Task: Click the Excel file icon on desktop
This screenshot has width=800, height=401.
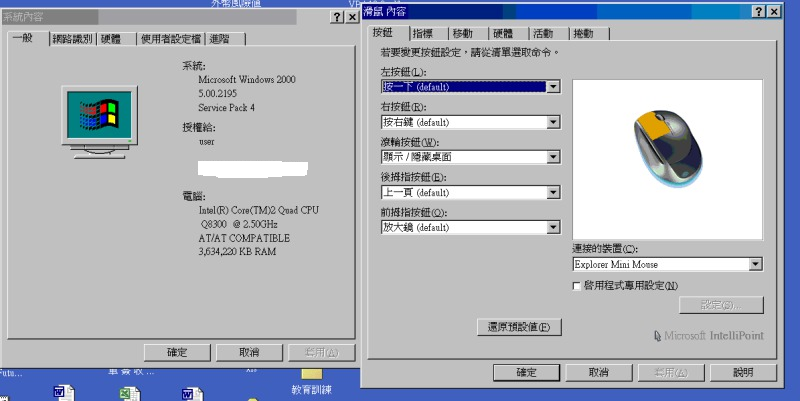Action: [130, 394]
